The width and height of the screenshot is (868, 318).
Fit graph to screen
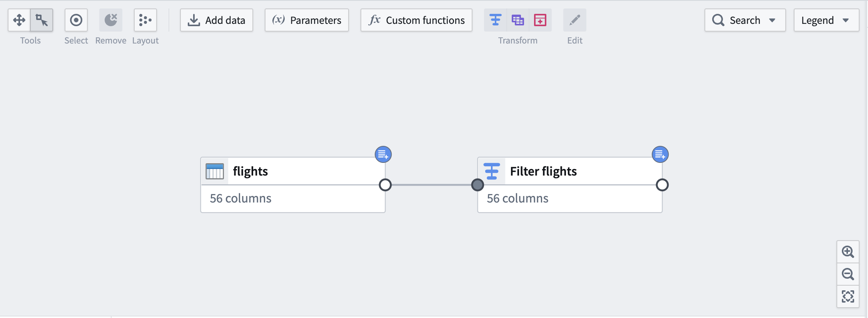[x=848, y=296]
